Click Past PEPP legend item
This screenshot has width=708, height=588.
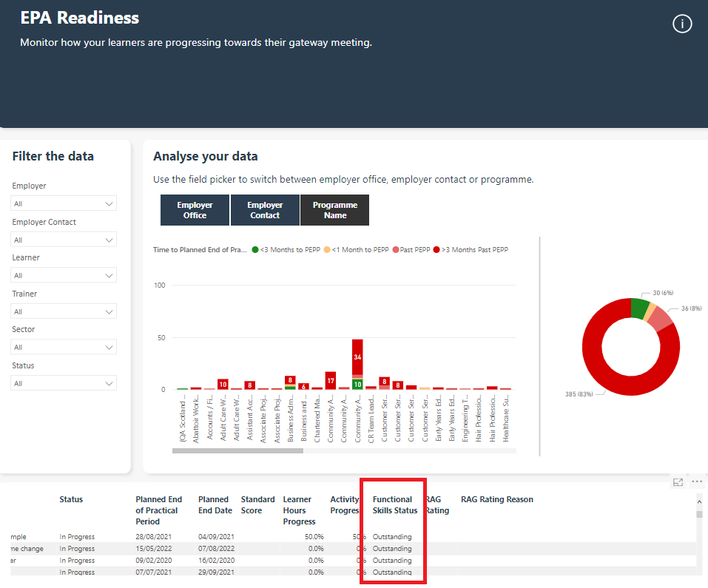pos(411,249)
